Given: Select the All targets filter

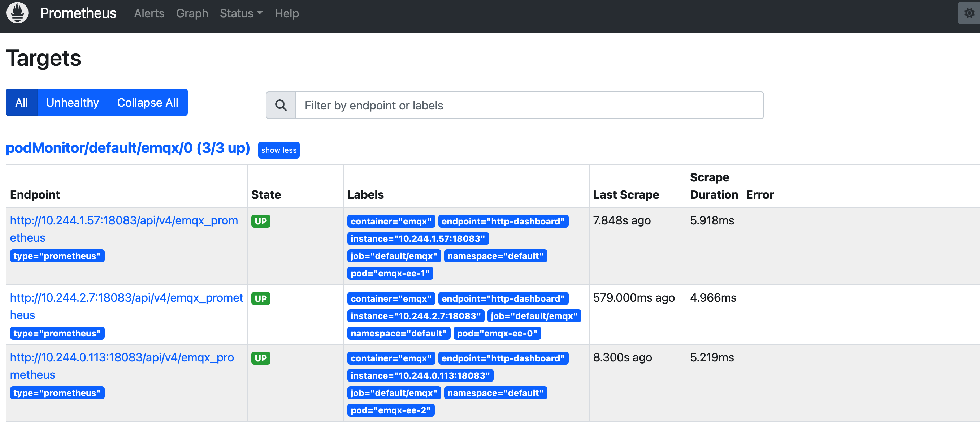Looking at the screenshot, I should pyautogui.click(x=21, y=102).
